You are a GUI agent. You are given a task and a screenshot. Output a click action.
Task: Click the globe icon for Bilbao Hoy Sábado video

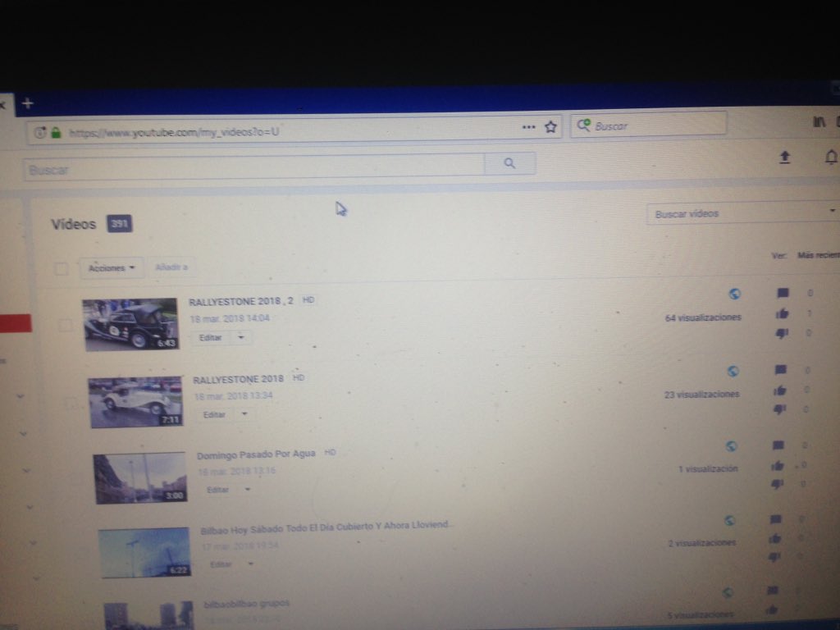[729, 520]
